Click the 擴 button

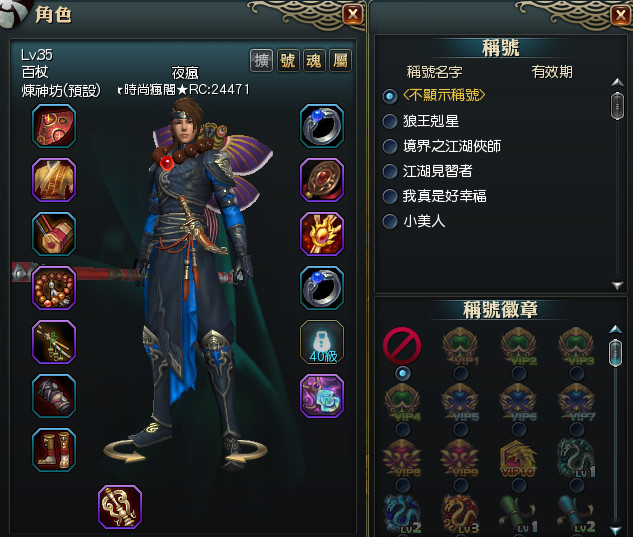click(x=261, y=61)
